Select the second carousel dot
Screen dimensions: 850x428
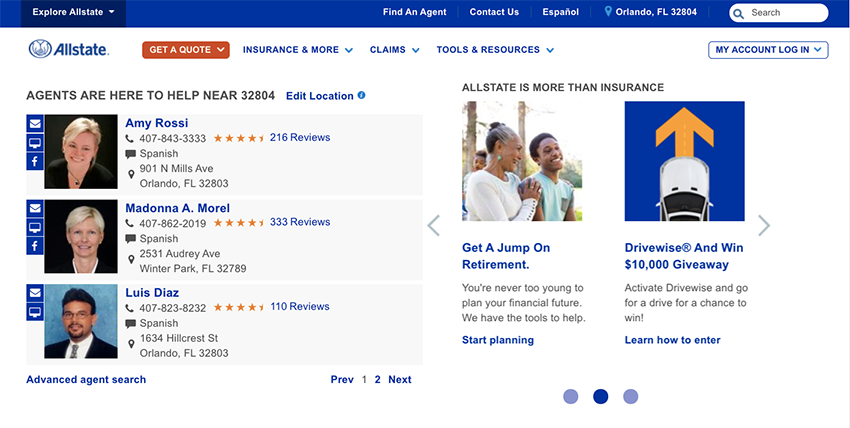(601, 397)
